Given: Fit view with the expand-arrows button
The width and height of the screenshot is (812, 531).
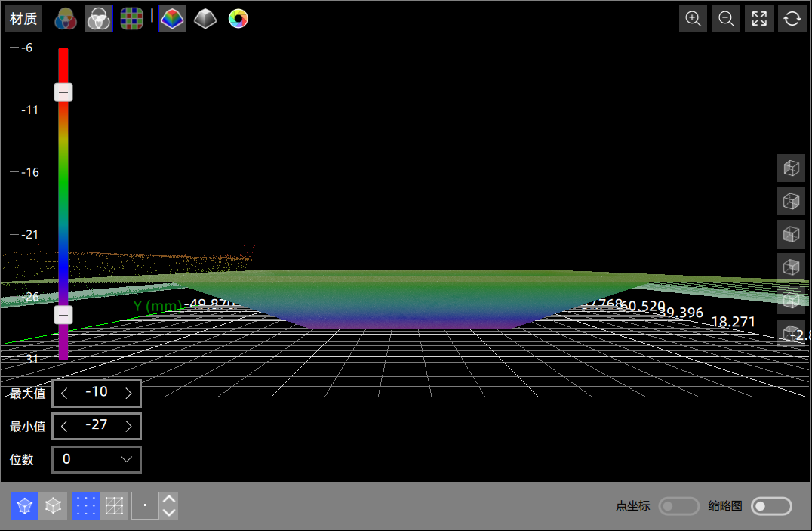Looking at the screenshot, I should (759, 19).
